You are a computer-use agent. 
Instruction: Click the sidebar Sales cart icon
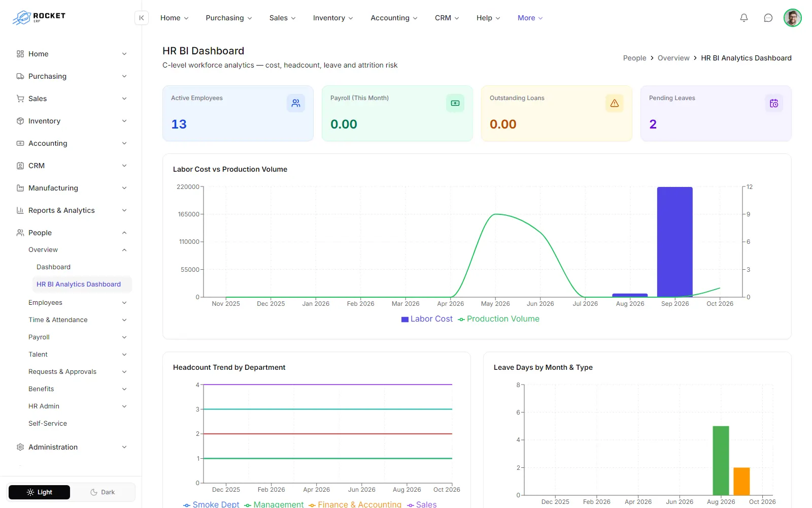click(20, 99)
